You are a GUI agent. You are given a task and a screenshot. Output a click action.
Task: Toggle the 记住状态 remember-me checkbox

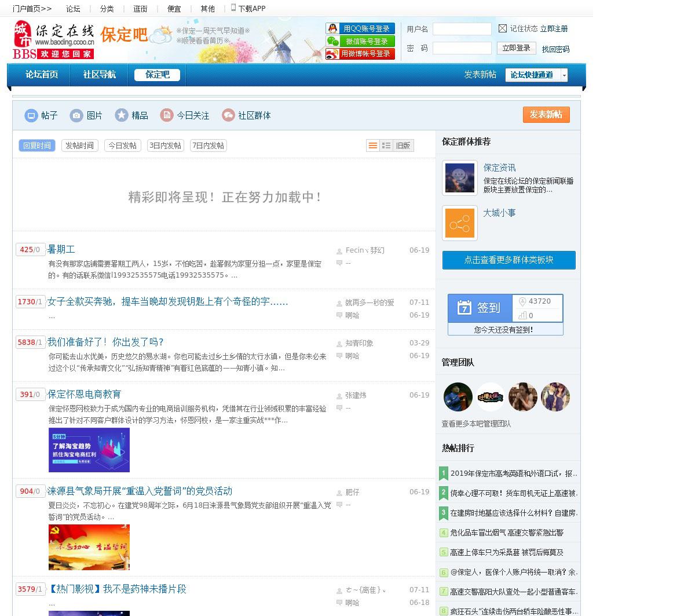tap(503, 28)
